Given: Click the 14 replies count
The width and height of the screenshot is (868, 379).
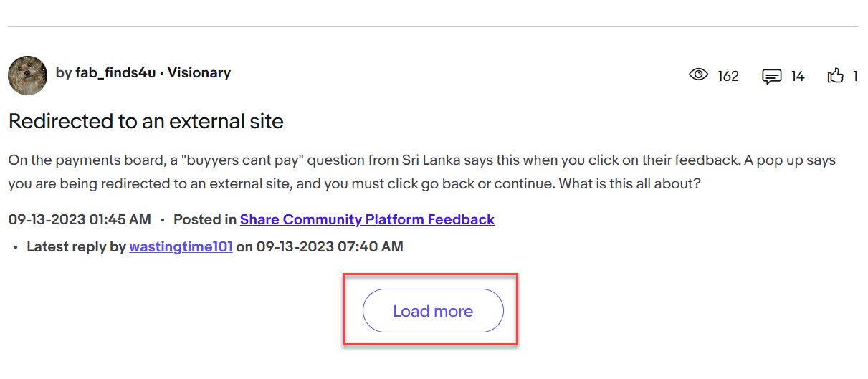Looking at the screenshot, I should point(798,76).
